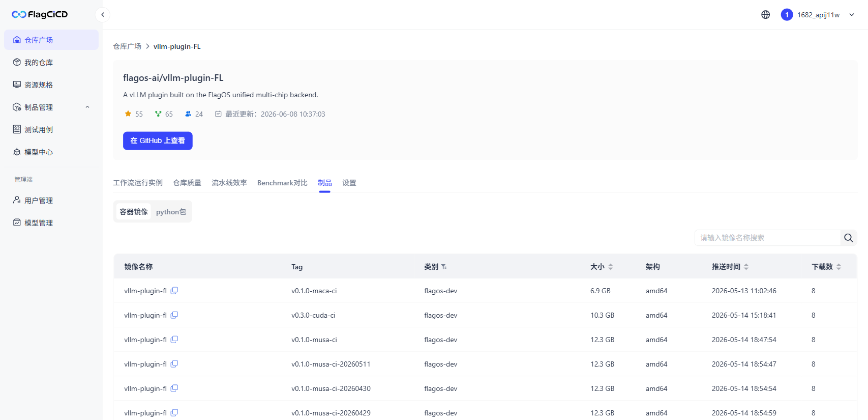Click the 6.9 GB size cell

tap(600, 291)
